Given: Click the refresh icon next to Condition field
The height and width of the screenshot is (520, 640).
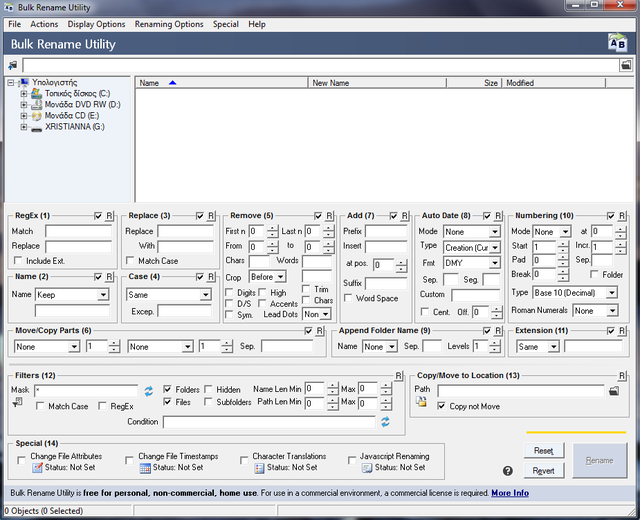Looking at the screenshot, I should coord(385,422).
